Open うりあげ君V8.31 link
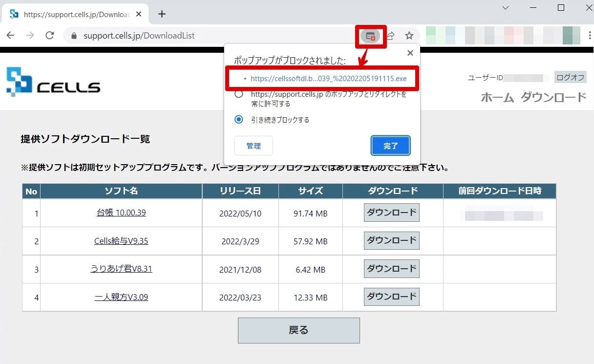 (x=121, y=269)
